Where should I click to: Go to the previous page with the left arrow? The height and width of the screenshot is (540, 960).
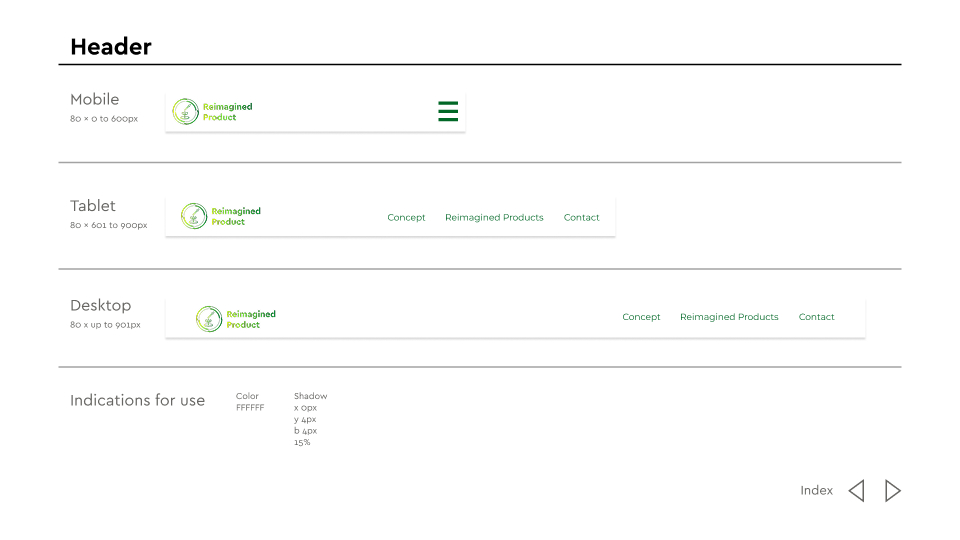tap(856, 491)
